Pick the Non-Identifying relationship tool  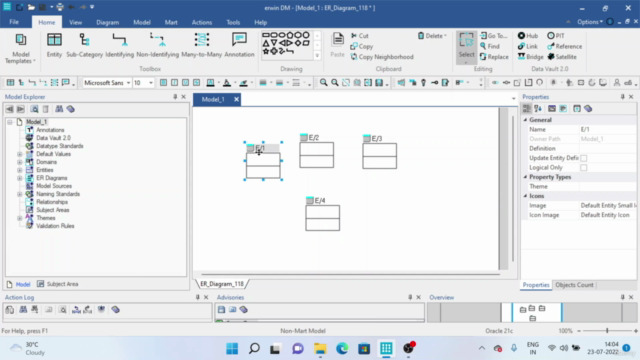[x=158, y=45]
